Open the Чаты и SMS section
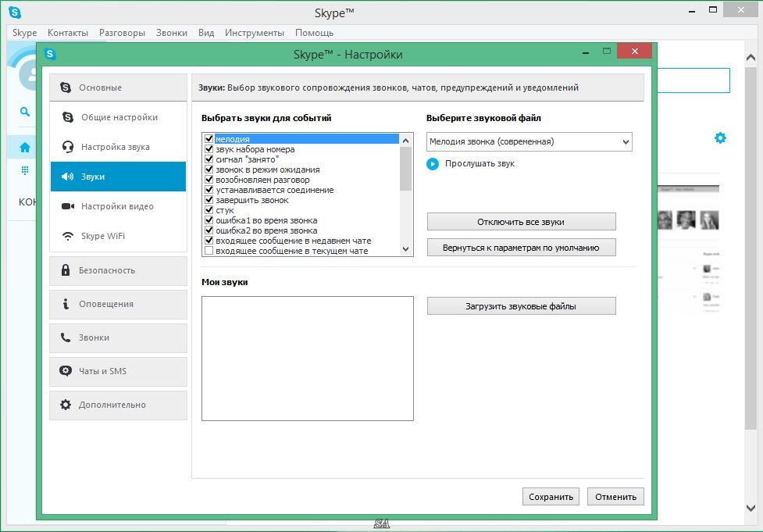 click(118, 371)
